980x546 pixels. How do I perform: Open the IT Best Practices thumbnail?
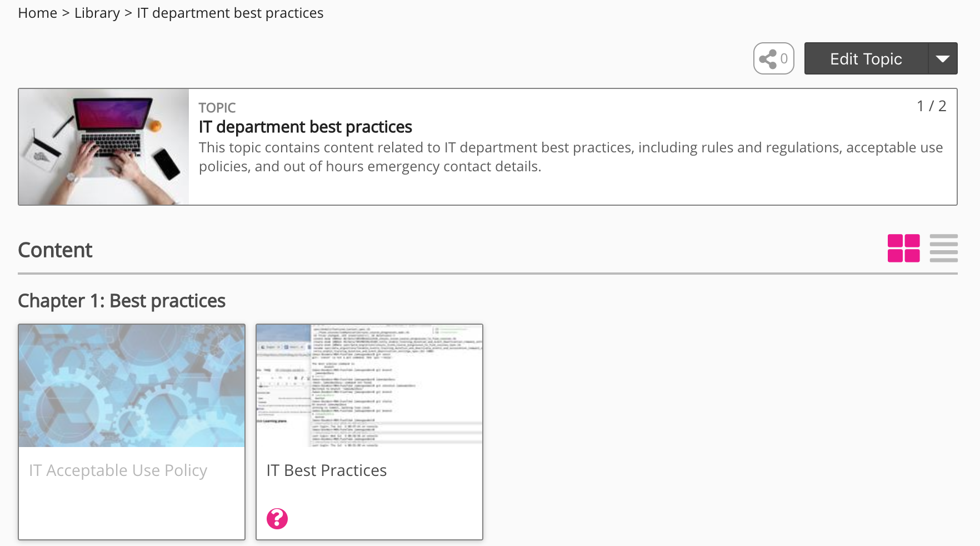point(369,386)
